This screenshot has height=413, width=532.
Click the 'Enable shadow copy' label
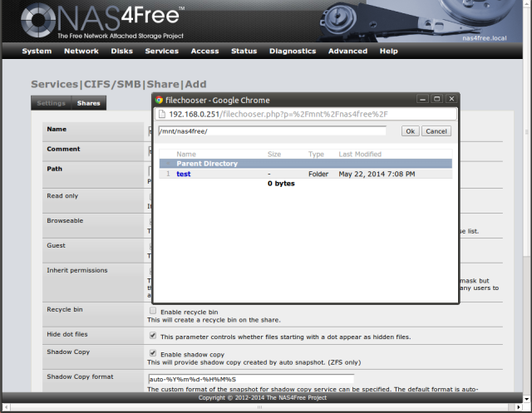coord(192,354)
